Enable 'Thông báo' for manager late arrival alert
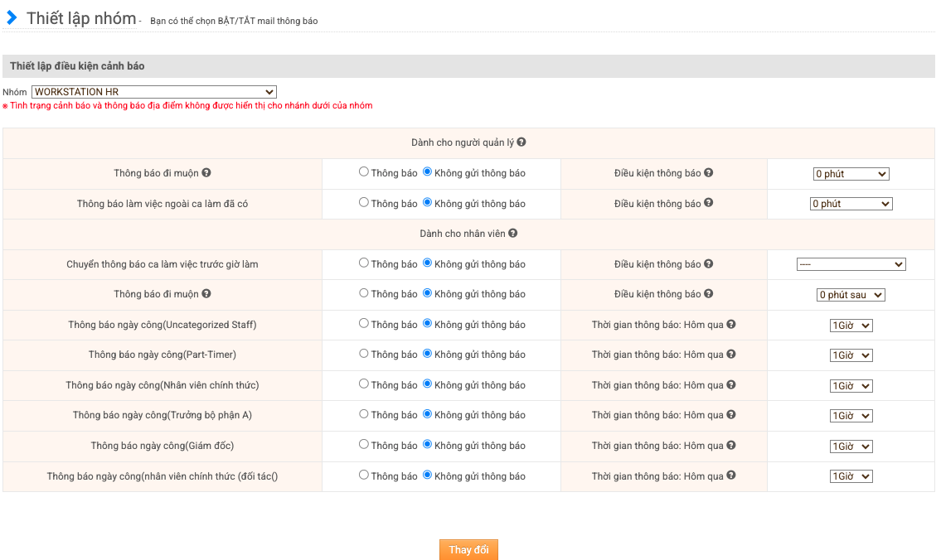The width and height of the screenshot is (941, 560). tap(364, 172)
